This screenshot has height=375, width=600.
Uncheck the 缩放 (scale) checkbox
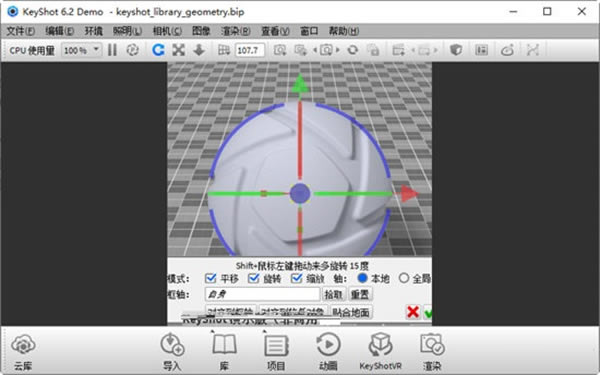point(297,279)
